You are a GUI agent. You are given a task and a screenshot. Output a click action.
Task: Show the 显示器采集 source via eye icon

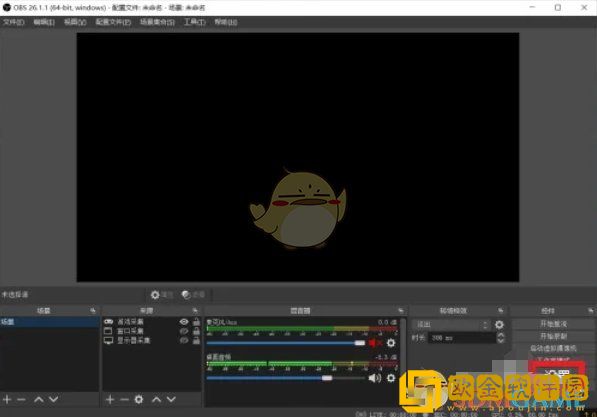point(184,340)
